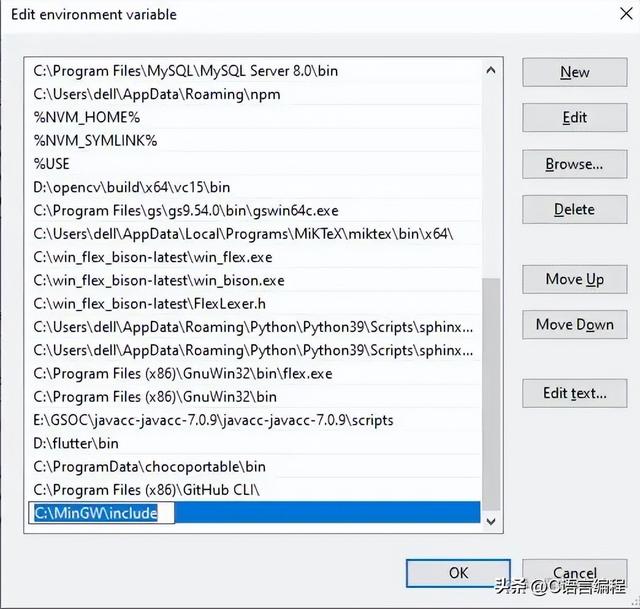This screenshot has width=640, height=609.
Task: Select the gswin64c.exe path entry
Action: 255,211
